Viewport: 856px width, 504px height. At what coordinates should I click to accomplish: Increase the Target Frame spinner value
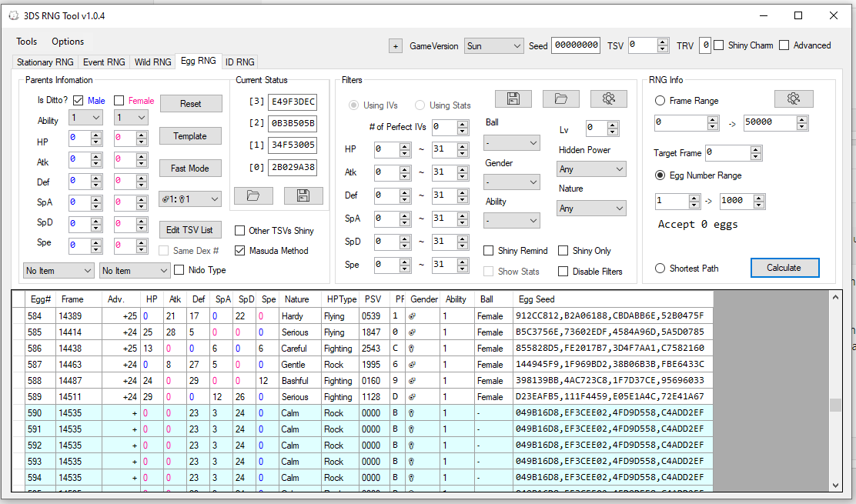(x=755, y=149)
